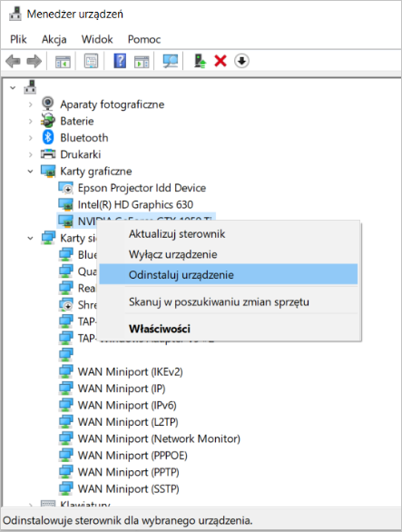Click the blue Help question mark icon
The image size is (402, 532).
click(120, 62)
